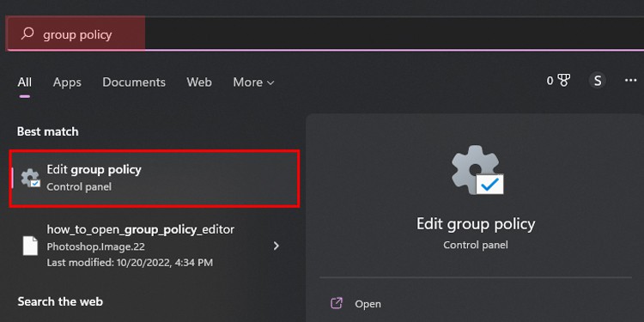Viewport: 644px width, 322px height.
Task: Click the 'Edit group policy' title in preview pane
Action: point(476,224)
